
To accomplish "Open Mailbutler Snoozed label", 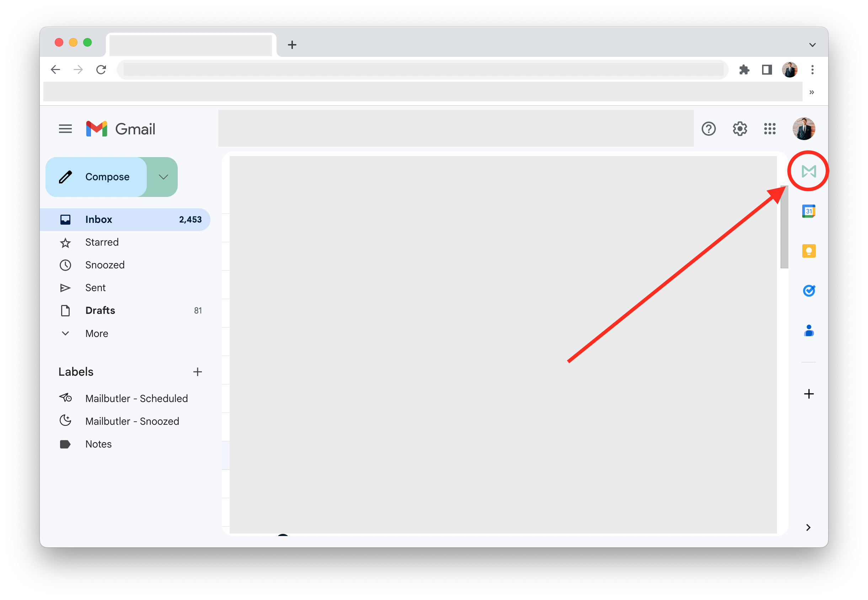I will [132, 420].
